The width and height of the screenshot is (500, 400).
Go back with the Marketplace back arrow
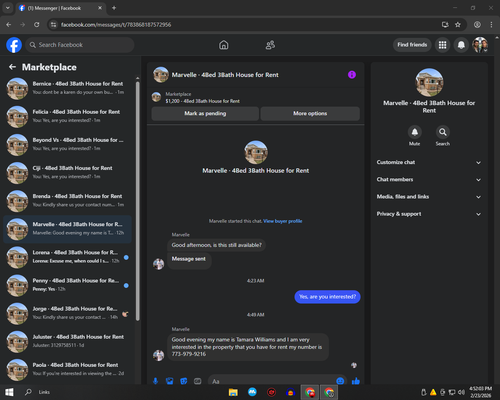coord(12,67)
